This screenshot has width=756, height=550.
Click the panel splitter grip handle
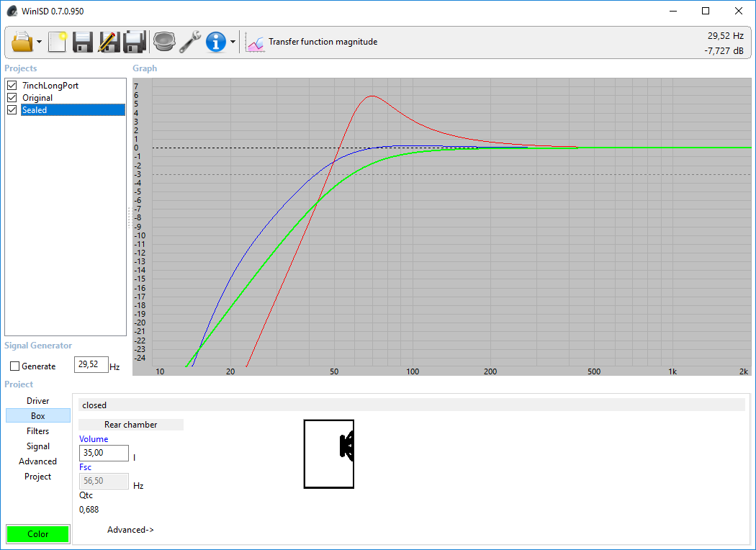pos(129,218)
